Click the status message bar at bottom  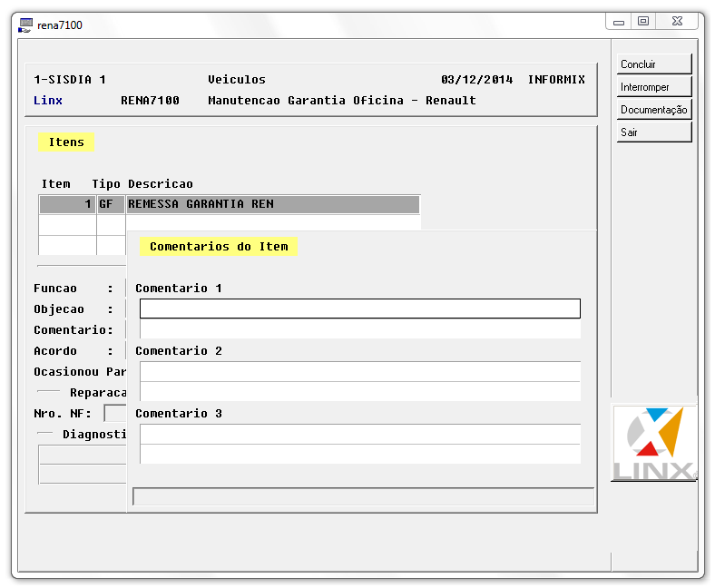tap(364, 496)
